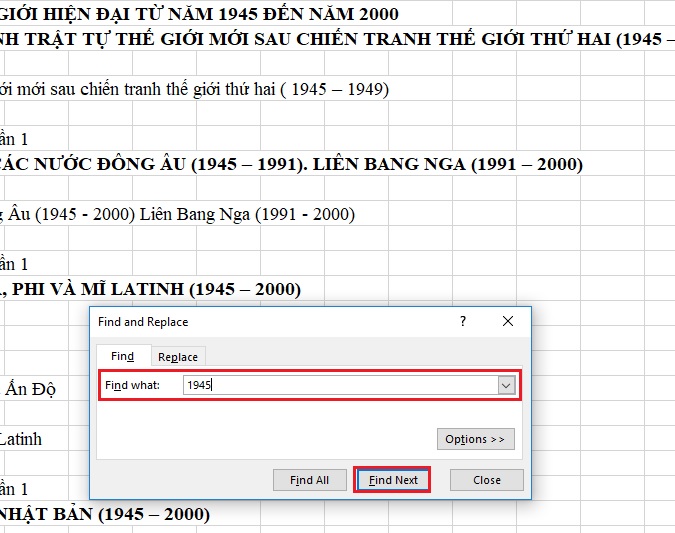The width and height of the screenshot is (675, 533).
Task: Expand search settings with Options >>
Action: [x=475, y=439]
